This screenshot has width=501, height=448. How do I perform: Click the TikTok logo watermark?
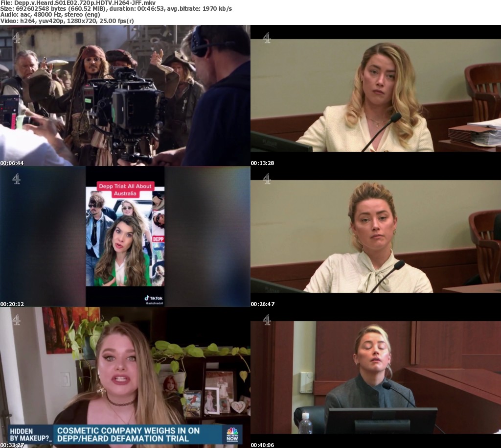tap(154, 298)
